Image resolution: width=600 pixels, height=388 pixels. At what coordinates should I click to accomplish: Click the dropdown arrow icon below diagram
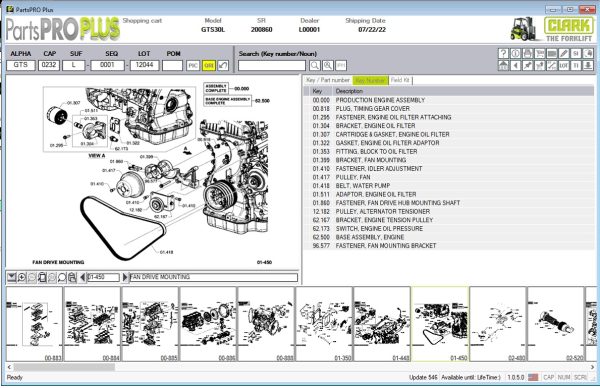pos(11,277)
